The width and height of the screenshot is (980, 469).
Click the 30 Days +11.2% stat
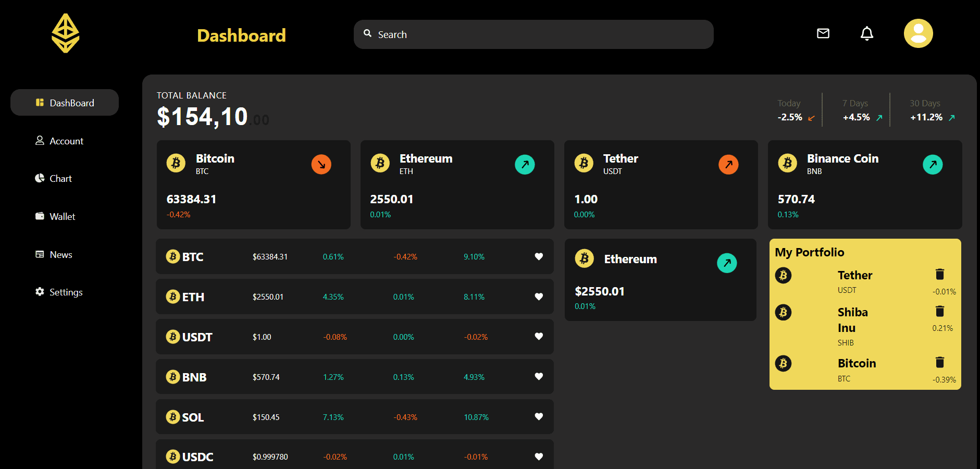(x=933, y=110)
